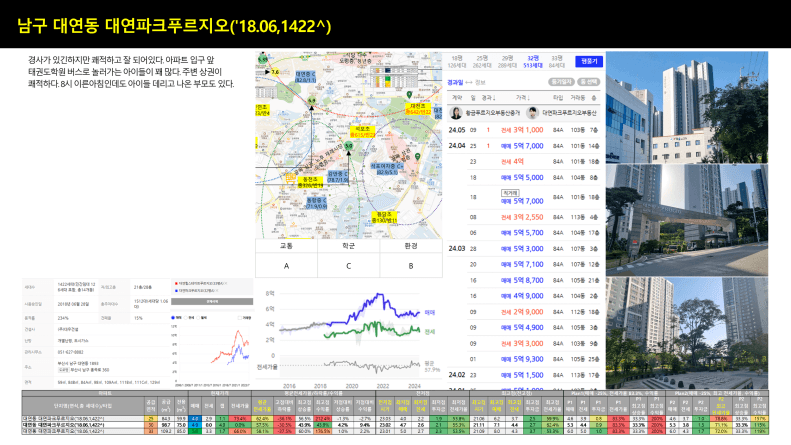Click the 매매 5억 5,700 transaction row
Image resolution: width=791 pixels, height=445 pixels.
[524, 233]
